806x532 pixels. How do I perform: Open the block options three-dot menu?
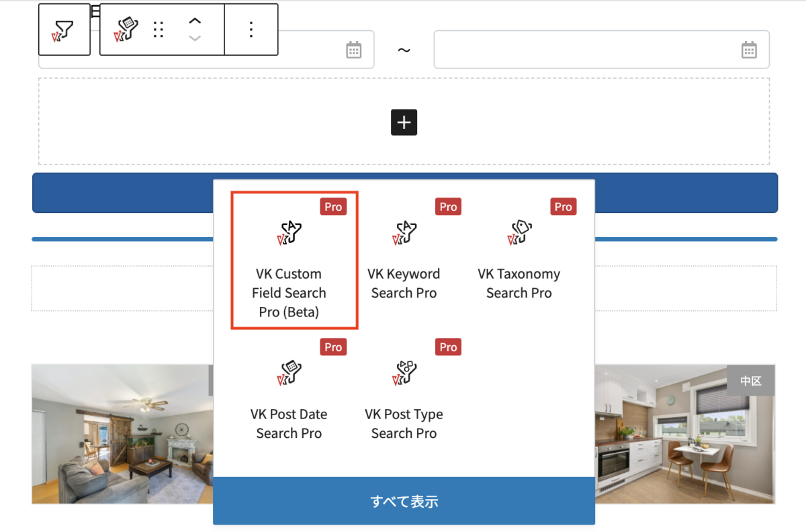click(251, 29)
